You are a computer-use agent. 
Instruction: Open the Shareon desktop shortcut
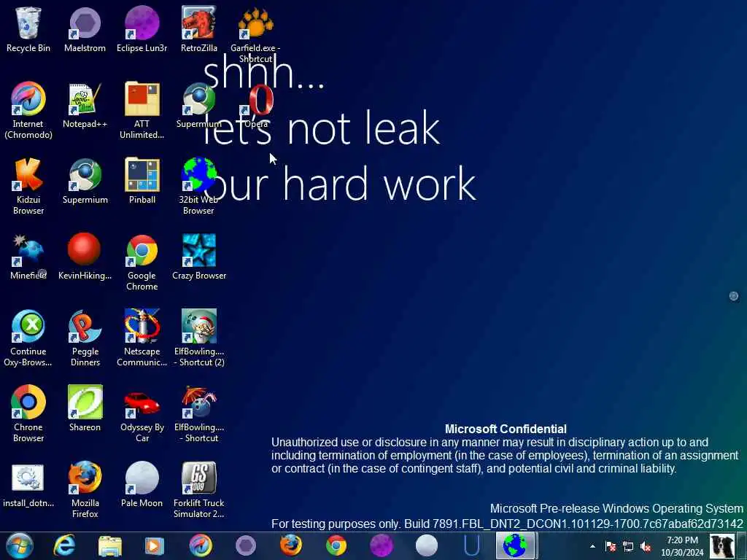(x=85, y=409)
